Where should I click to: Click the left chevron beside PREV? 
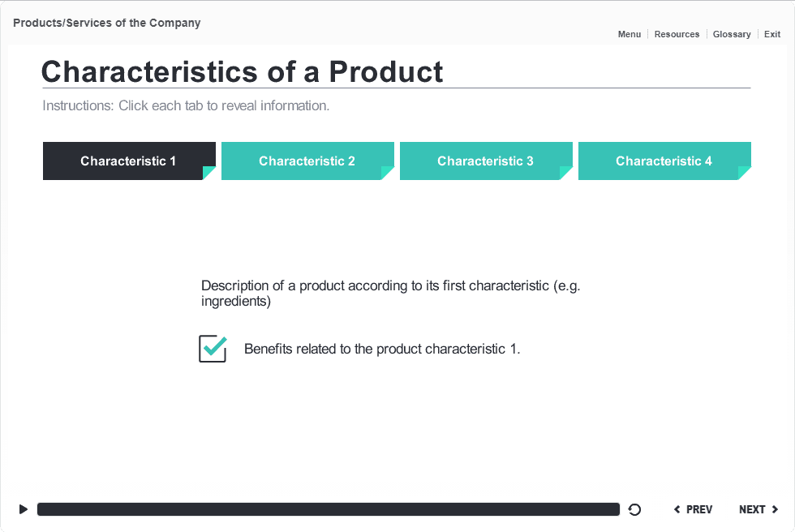click(677, 509)
